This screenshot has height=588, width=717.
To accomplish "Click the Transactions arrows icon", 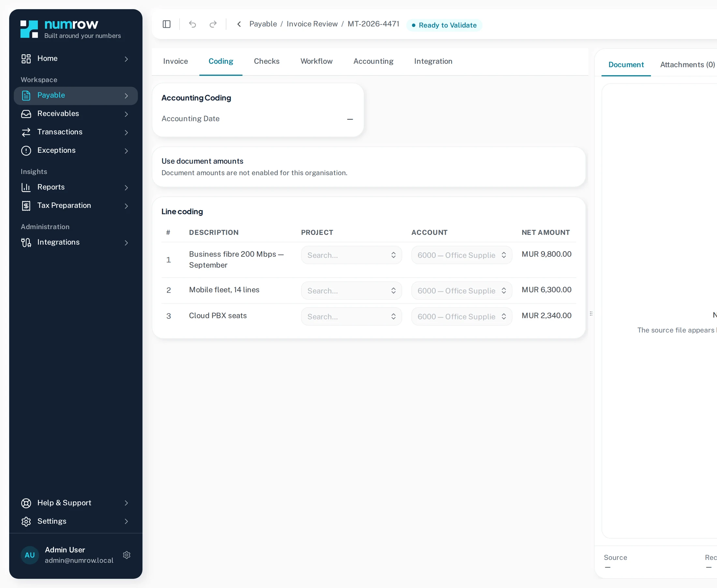I will point(26,132).
